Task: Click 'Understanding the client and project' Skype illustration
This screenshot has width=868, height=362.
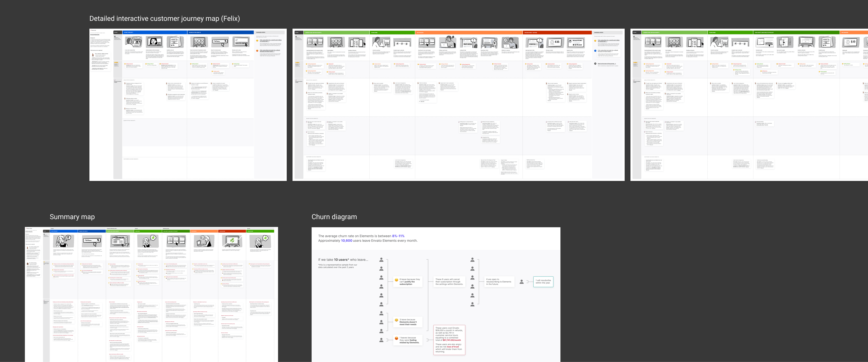Action: click(154, 42)
